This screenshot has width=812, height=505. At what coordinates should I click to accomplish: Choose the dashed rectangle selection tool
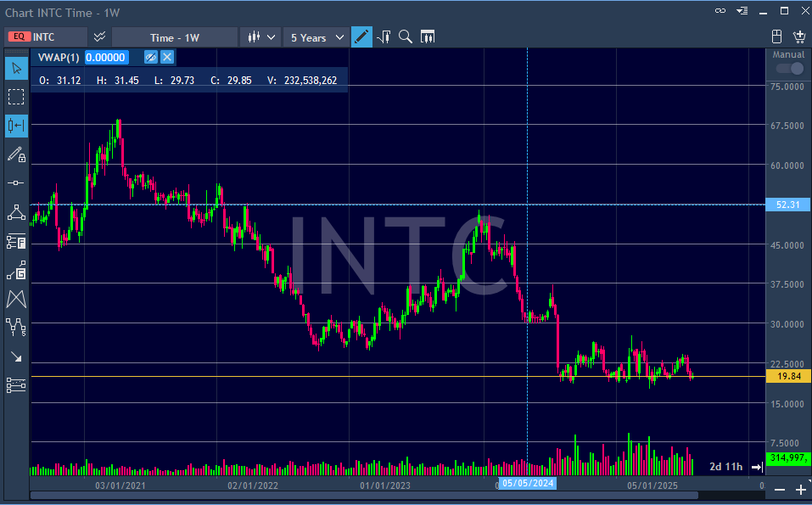pos(17,97)
